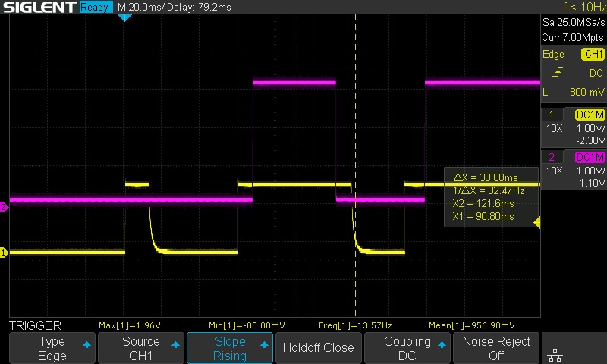The width and height of the screenshot is (607, 364).
Task: Click the channel 2 number label
Action: coord(552,157)
